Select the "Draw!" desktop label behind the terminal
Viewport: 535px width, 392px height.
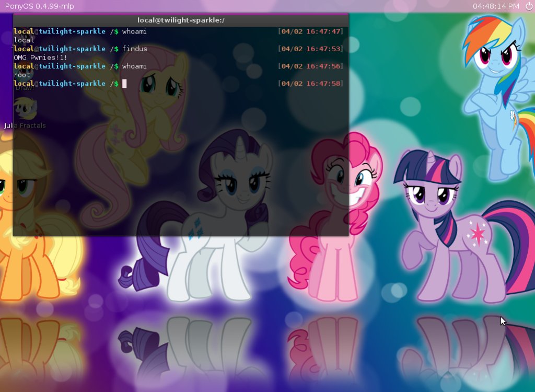click(x=25, y=88)
